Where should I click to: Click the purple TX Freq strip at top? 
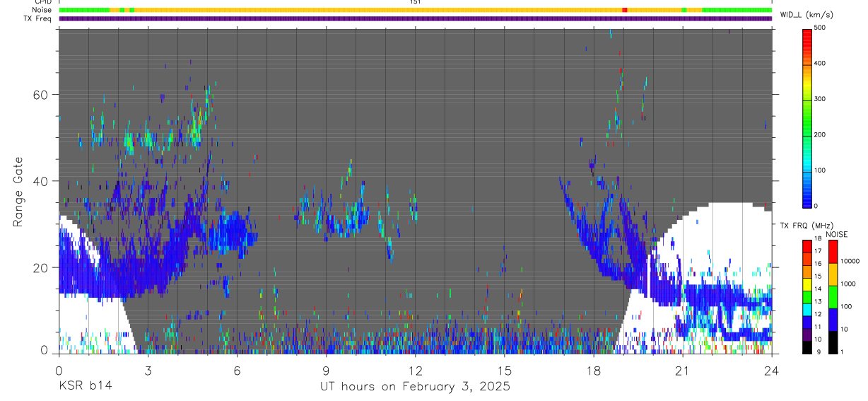pos(416,18)
